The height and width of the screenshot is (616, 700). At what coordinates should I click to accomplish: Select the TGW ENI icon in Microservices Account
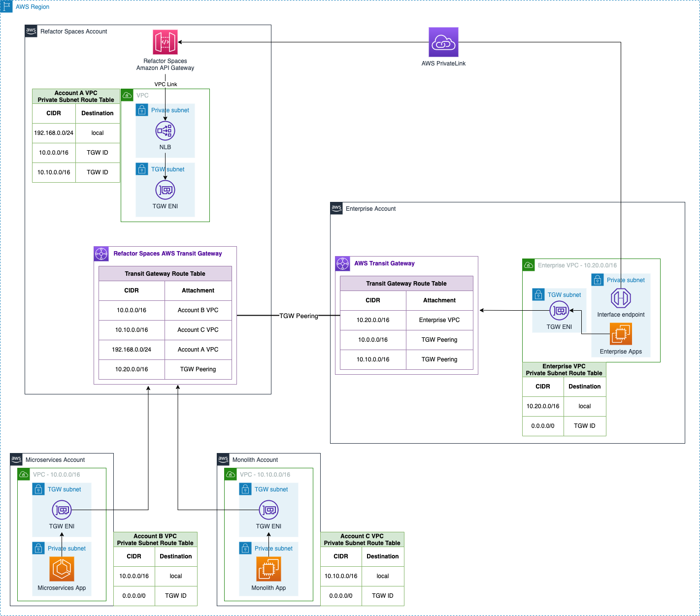[x=62, y=510]
